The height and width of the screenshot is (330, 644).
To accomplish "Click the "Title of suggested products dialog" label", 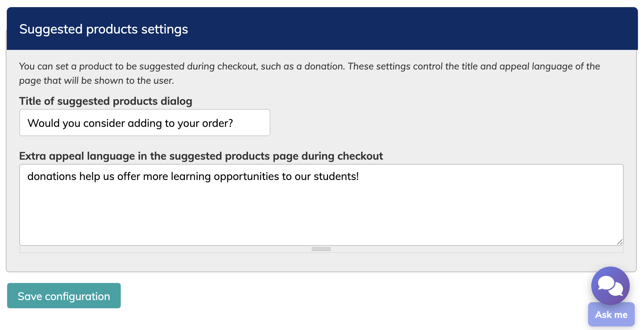I will 106,101.
